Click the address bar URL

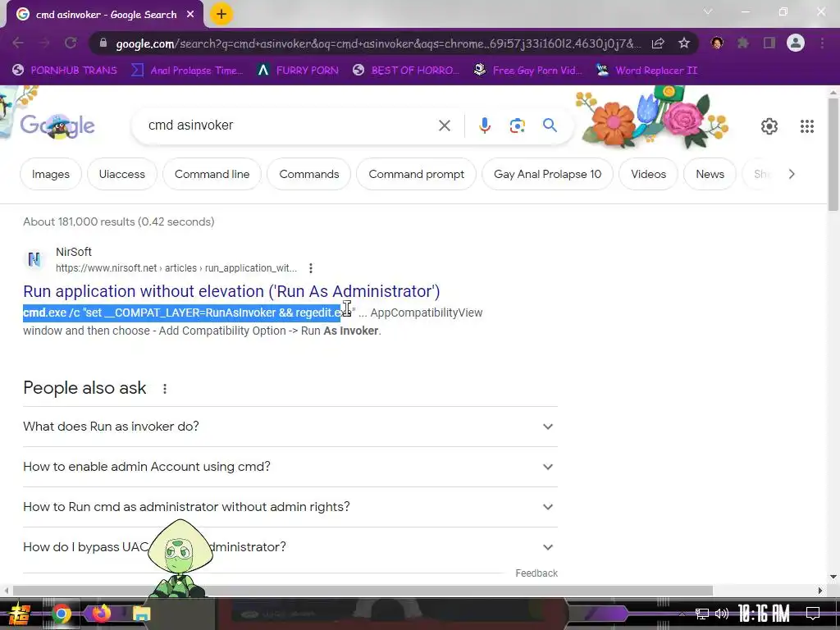coord(377,43)
